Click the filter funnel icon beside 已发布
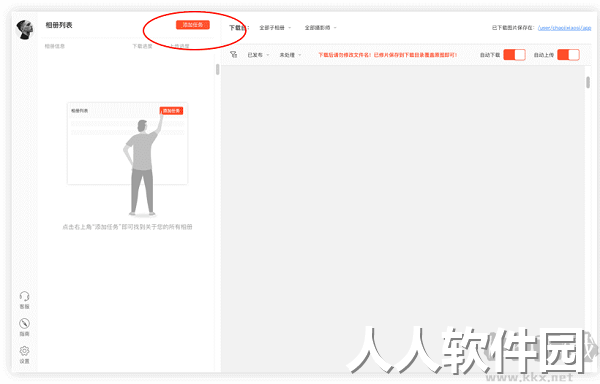This screenshot has width=600, height=384. point(233,55)
